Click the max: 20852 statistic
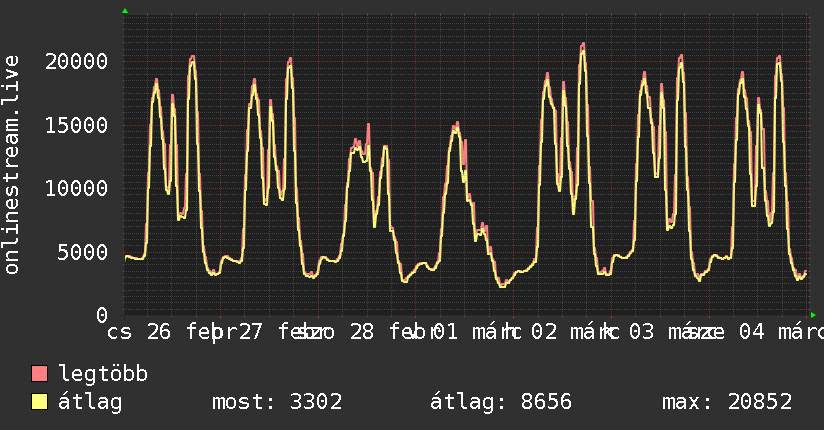824x430 pixels. 727,402
